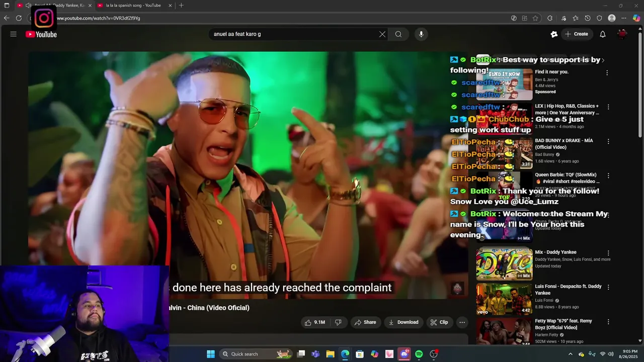Click the Clip button
Viewport: 644px width, 362px height.
coord(439,322)
